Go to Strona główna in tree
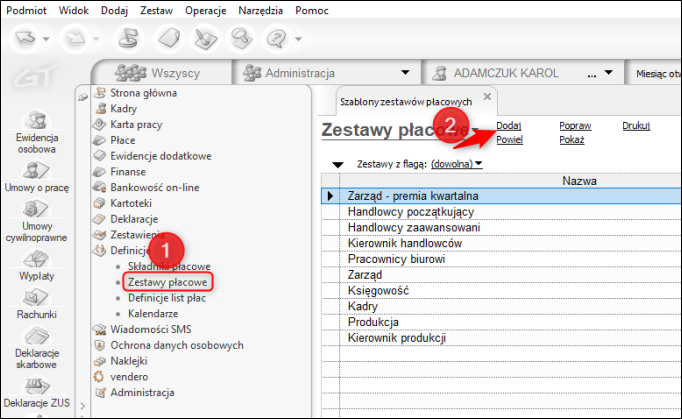 point(143,93)
